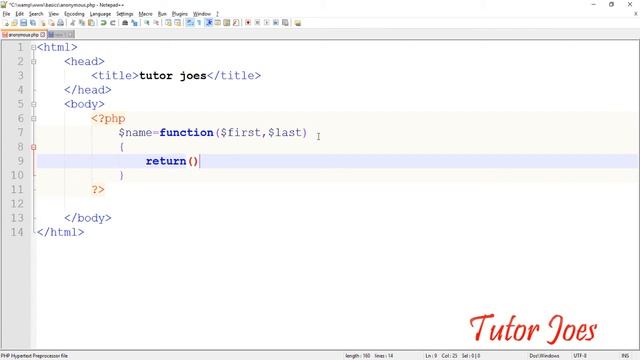Open the Macro menu
This screenshot has height=360, width=640.
tap(145, 14)
